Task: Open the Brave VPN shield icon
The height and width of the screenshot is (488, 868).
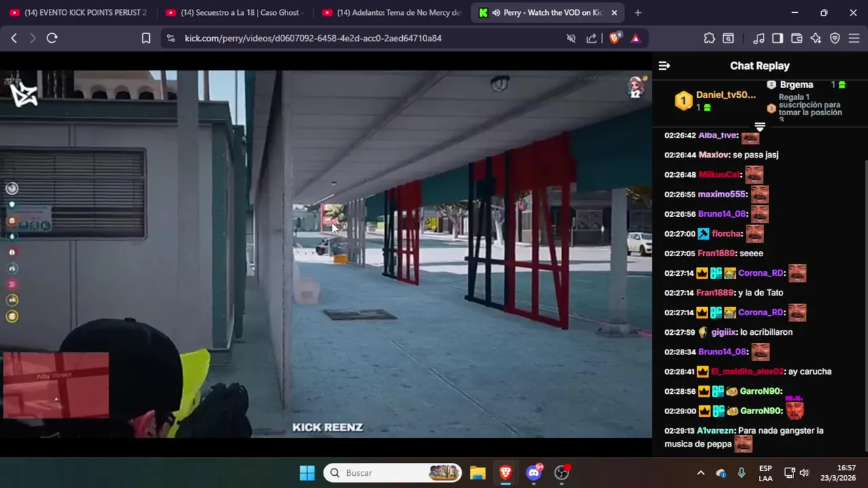Action: [x=835, y=39]
